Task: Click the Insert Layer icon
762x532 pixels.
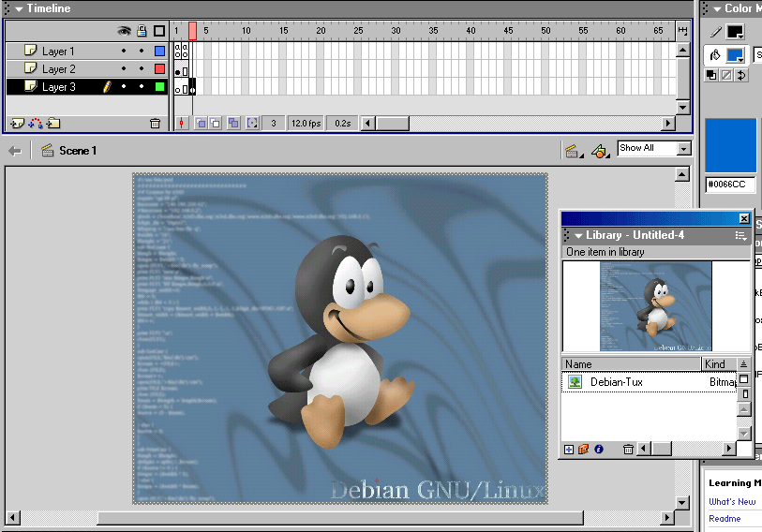Action: coord(16,123)
